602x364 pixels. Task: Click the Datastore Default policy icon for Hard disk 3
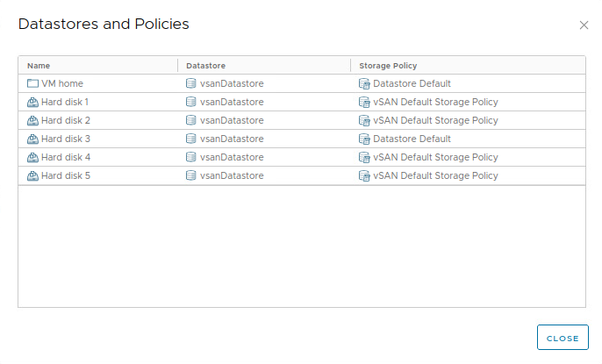[x=364, y=139]
